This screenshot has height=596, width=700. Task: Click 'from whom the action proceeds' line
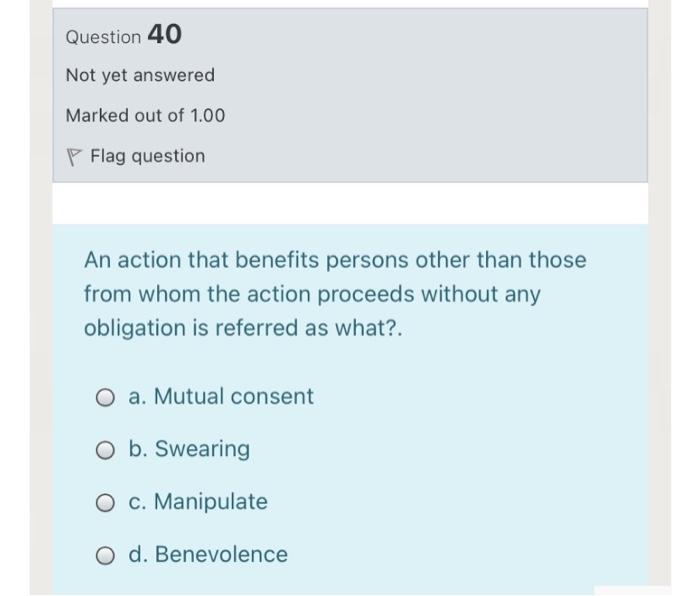(250, 295)
